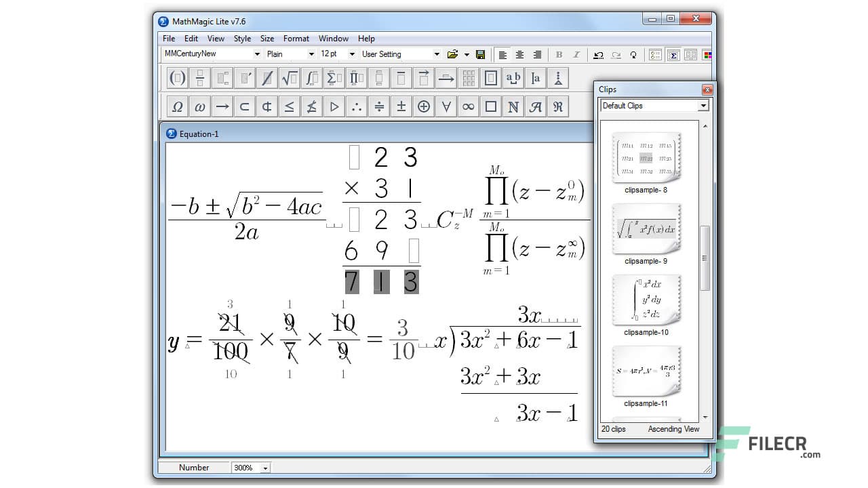This screenshot has width=868, height=488.
Task: Click the summation template icon
Action: click(334, 78)
